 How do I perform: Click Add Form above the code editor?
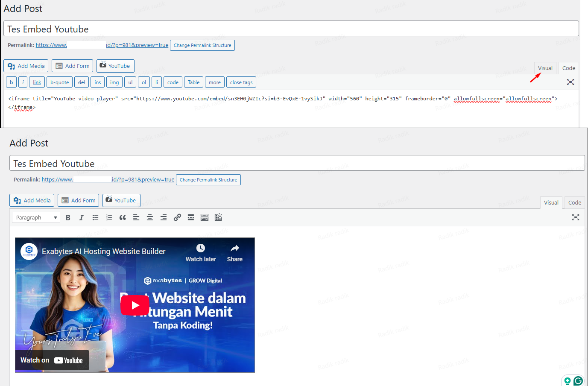pos(73,66)
